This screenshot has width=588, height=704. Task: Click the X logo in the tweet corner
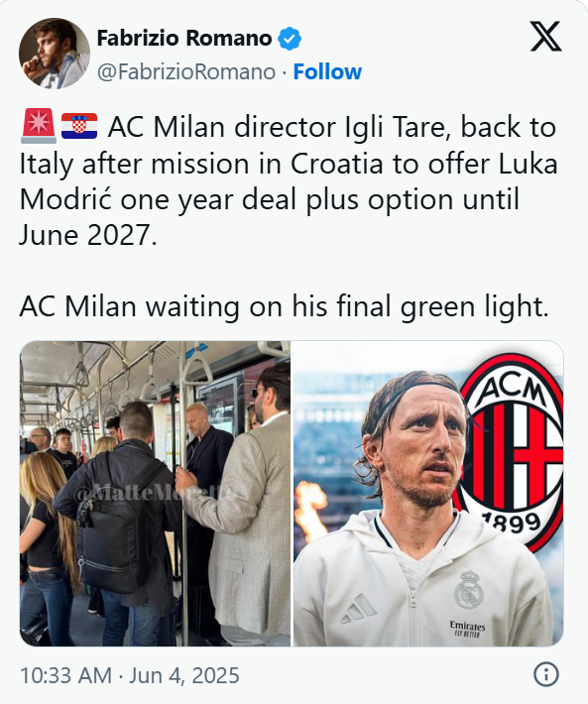click(x=545, y=36)
